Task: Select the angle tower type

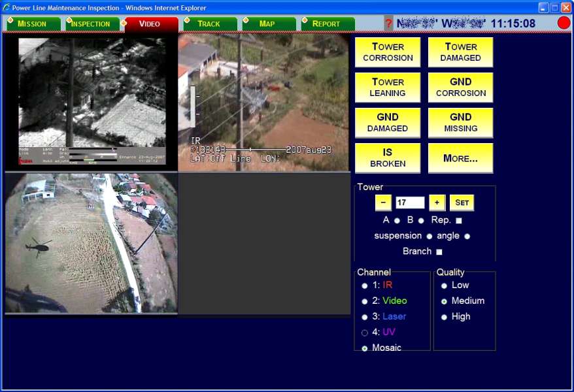Action: pos(467,236)
